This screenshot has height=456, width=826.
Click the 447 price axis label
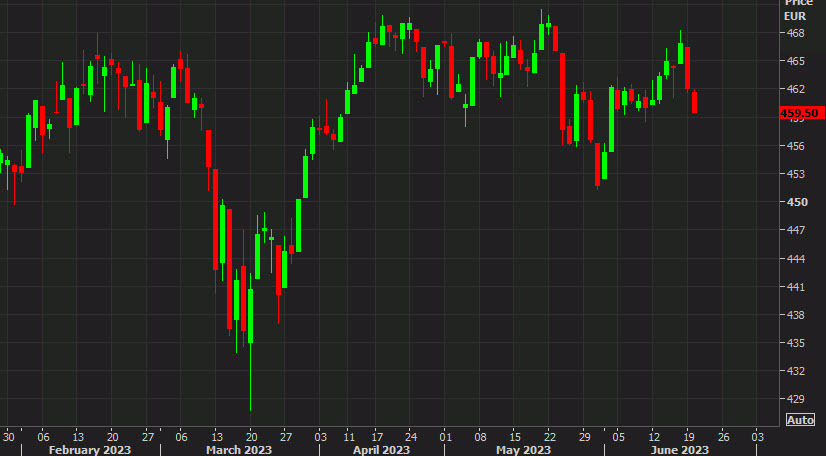coord(795,230)
